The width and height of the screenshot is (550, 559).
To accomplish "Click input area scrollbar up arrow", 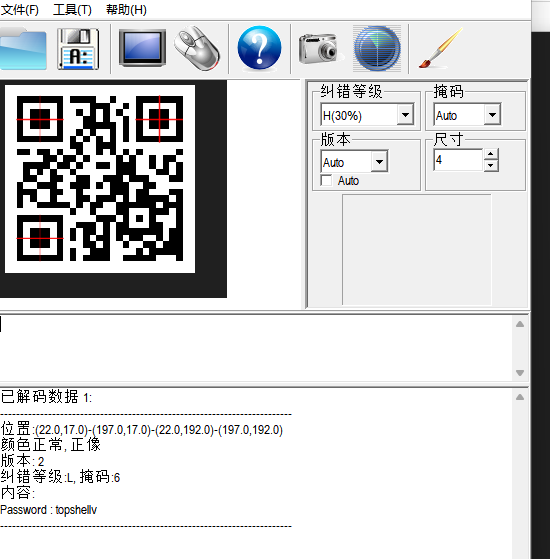I will coord(520,324).
